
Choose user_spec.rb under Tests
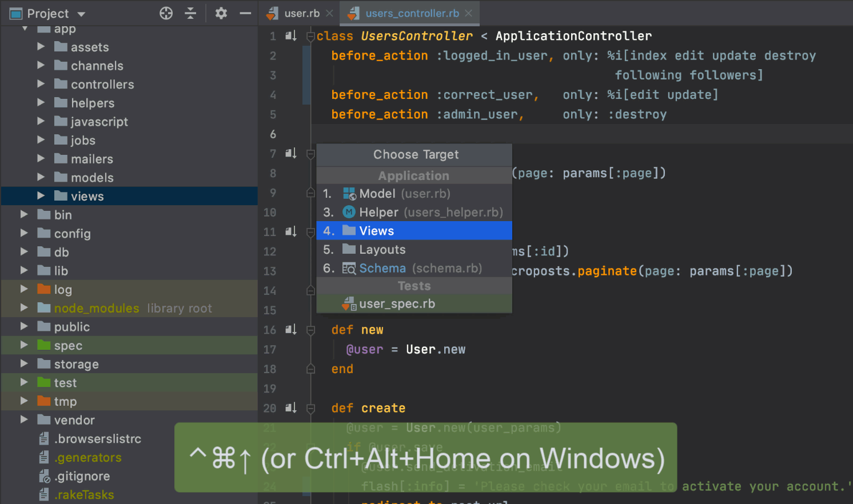tap(414, 304)
